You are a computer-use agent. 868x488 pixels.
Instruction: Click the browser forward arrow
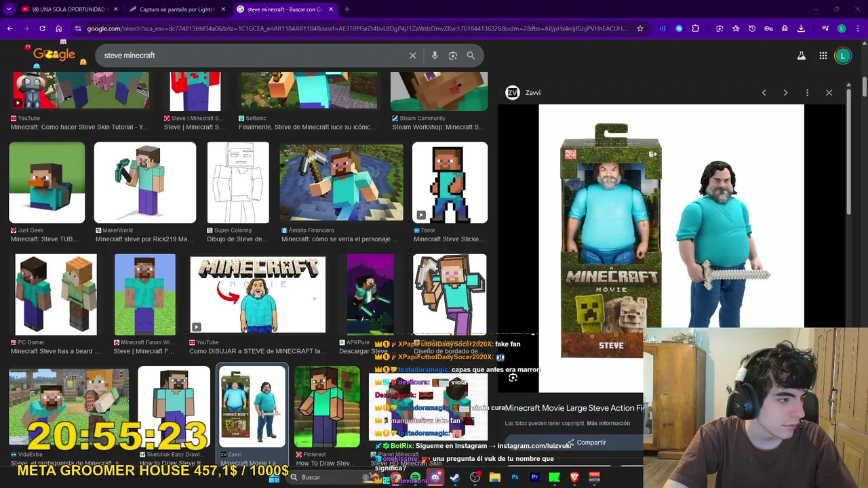click(26, 28)
